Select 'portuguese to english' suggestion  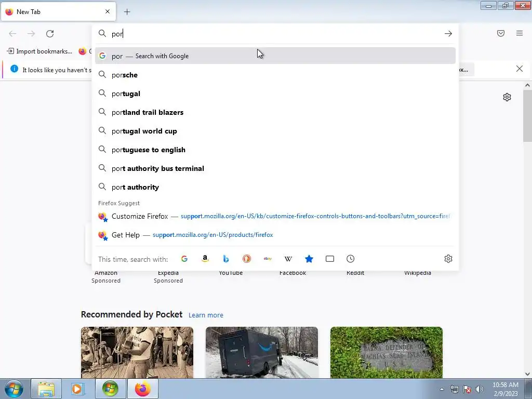click(x=275, y=150)
